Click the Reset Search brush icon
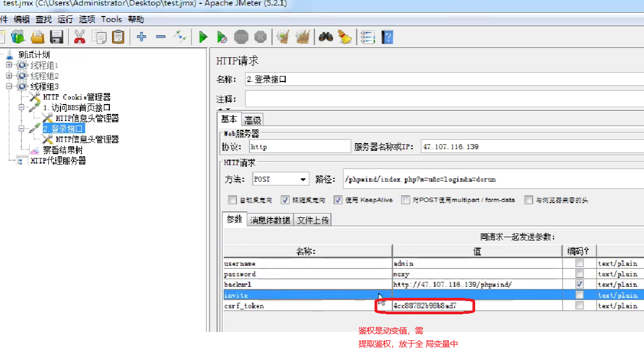Image resolution: width=644 pixels, height=349 pixels. (345, 37)
